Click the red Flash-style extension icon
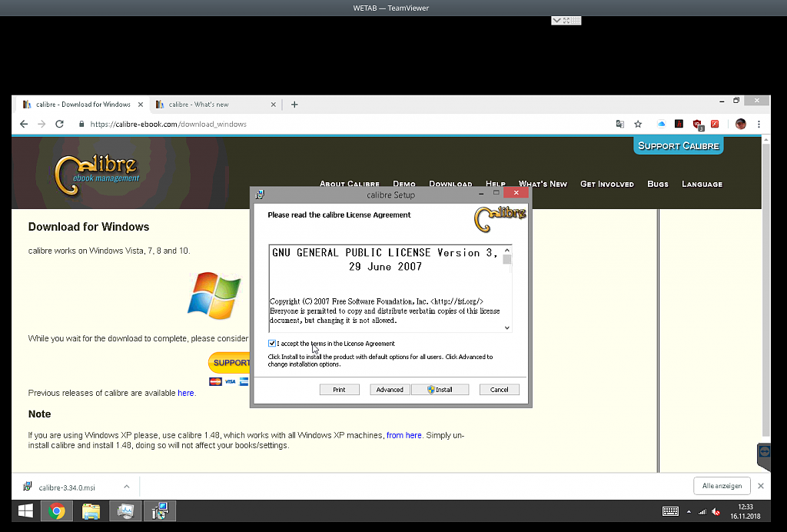The image size is (787, 532). pos(715,124)
